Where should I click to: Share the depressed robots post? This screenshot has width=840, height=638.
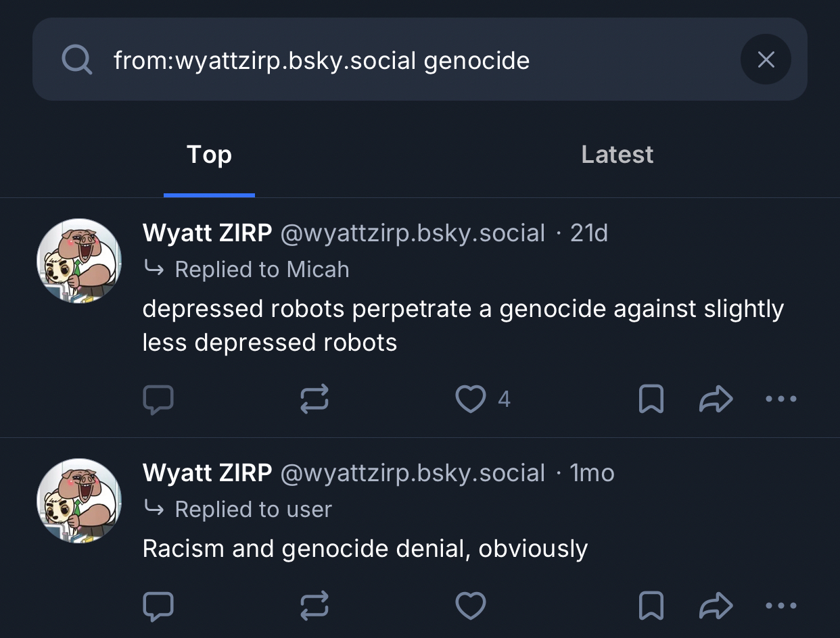(x=716, y=399)
